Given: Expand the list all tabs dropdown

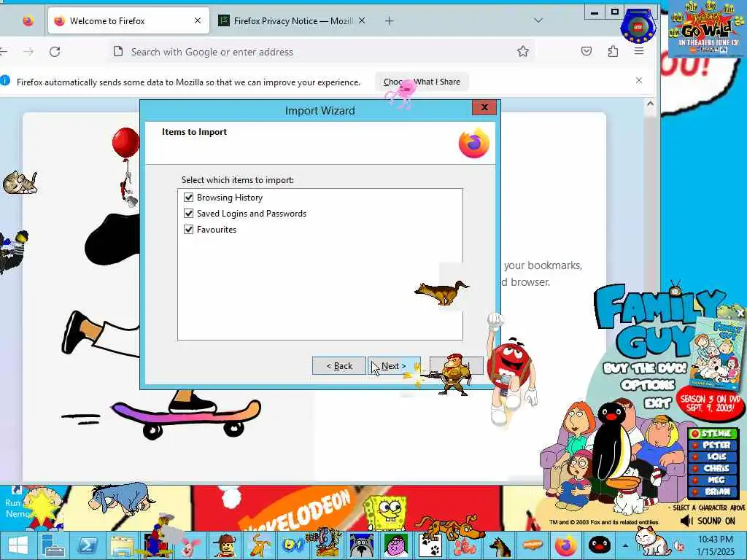Looking at the screenshot, I should (538, 20).
